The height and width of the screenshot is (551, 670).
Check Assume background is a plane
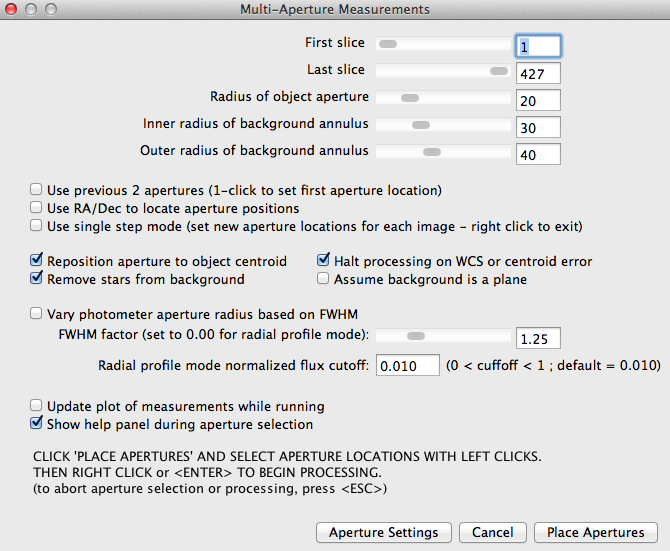(324, 279)
